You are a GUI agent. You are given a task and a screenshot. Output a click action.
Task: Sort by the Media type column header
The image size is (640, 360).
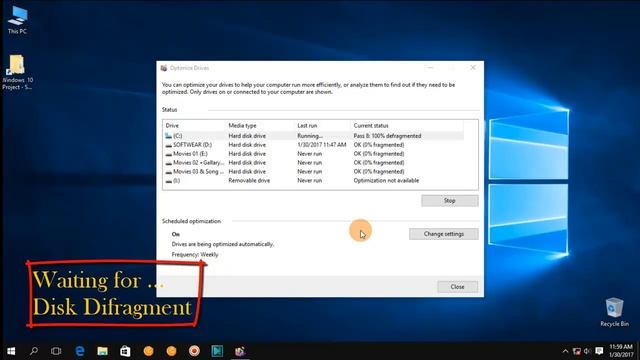click(242, 126)
